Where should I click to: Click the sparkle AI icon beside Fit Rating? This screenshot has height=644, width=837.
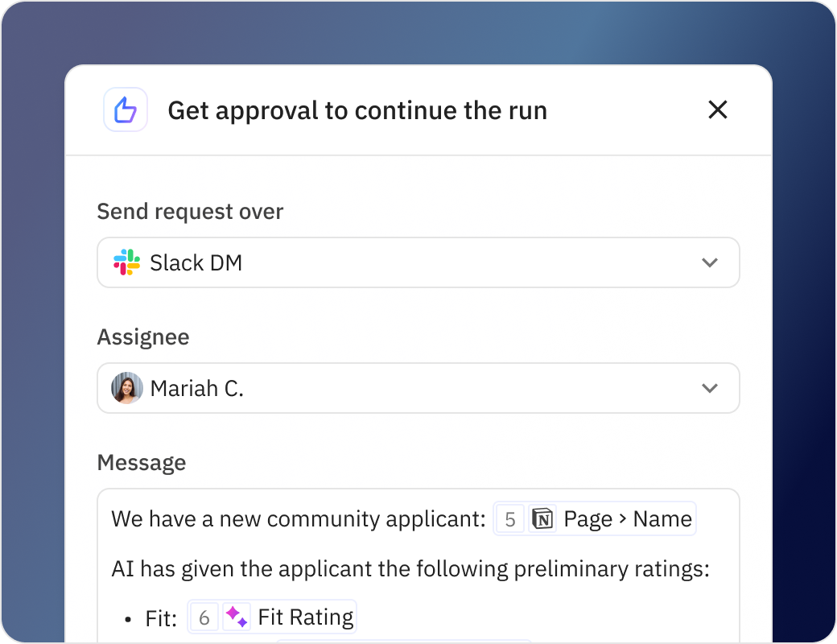coord(237,617)
